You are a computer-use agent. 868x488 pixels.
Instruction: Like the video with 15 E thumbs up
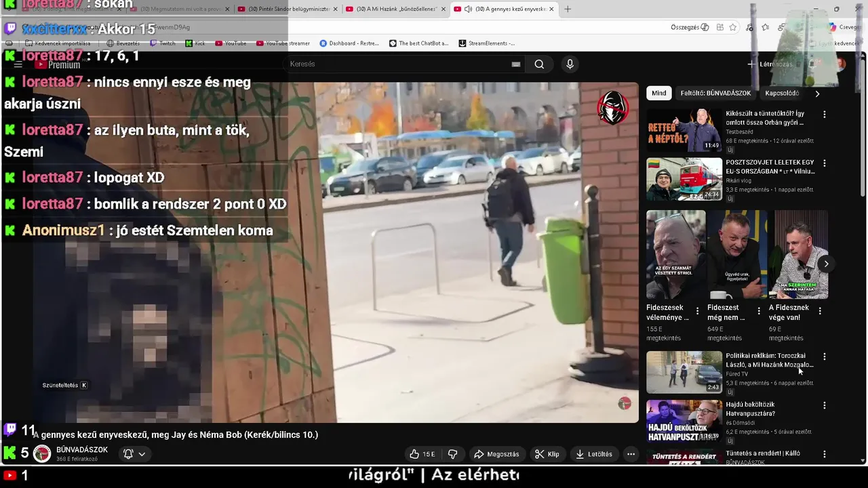coord(422,454)
